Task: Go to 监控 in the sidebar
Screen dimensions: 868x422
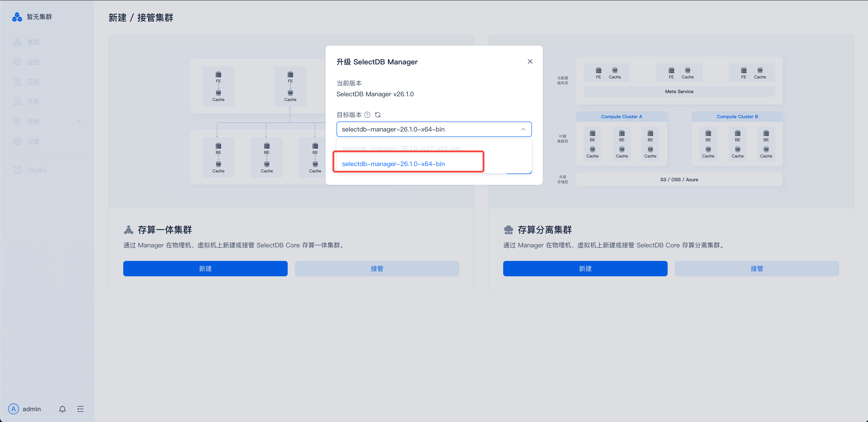Action: pyautogui.click(x=33, y=62)
